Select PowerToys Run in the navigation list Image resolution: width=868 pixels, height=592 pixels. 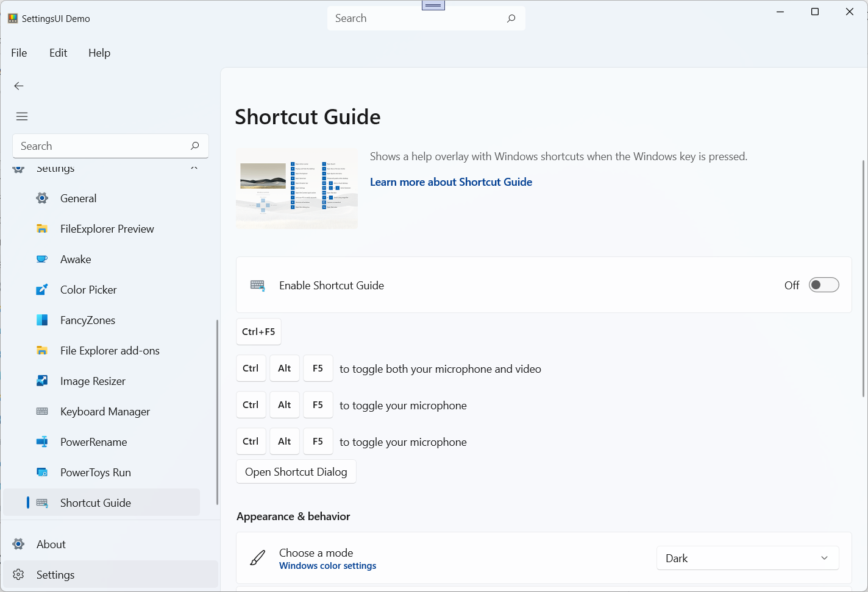[102, 472]
